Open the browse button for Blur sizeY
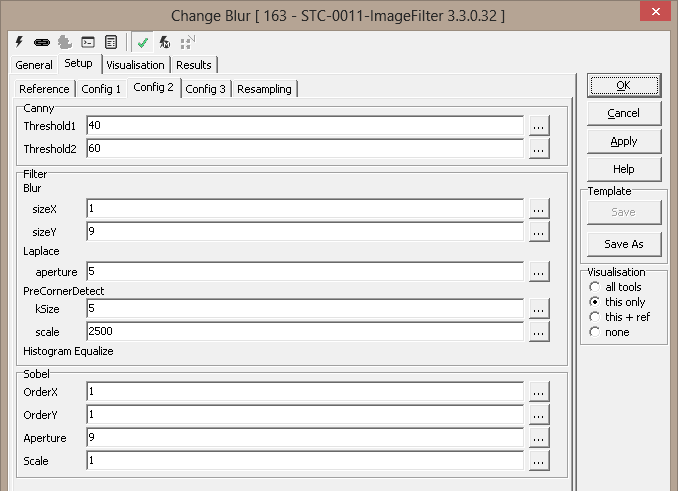The image size is (678, 491). 539,232
